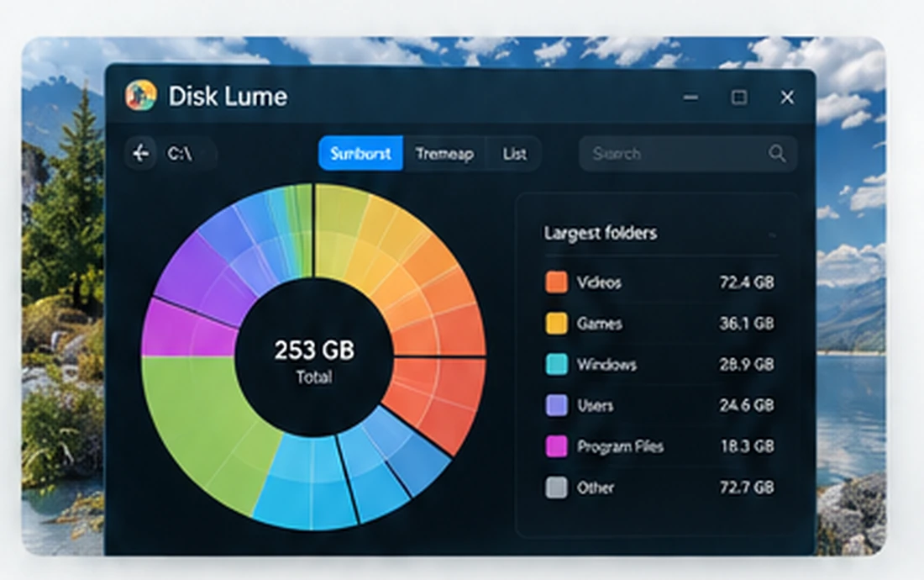Image resolution: width=924 pixels, height=580 pixels.
Task: Collapse the Largest folders panel with its small toggle
Action: click(772, 235)
